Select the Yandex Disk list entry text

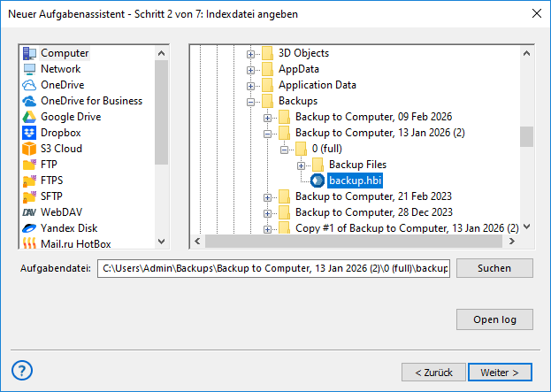[x=69, y=228]
